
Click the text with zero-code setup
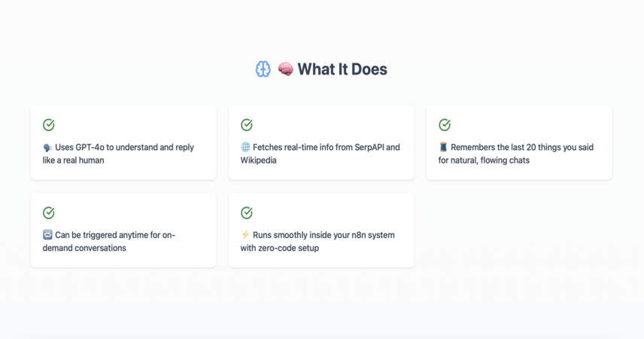[280, 248]
